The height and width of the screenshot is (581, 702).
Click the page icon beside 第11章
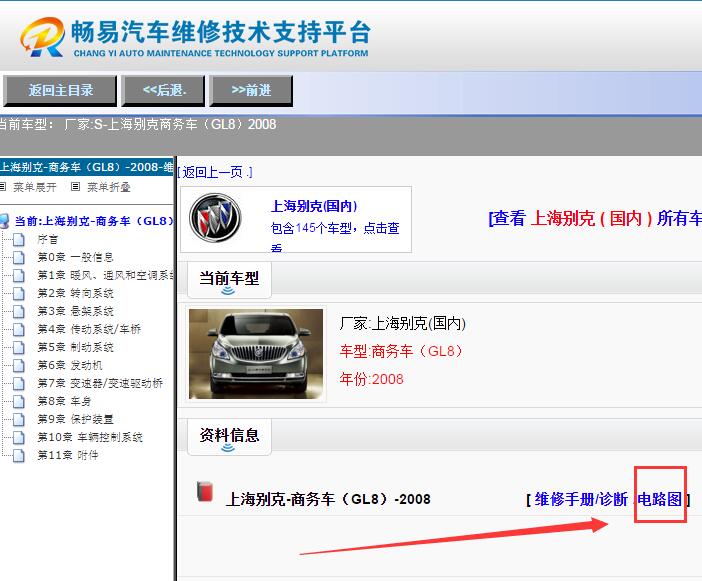tap(19, 456)
